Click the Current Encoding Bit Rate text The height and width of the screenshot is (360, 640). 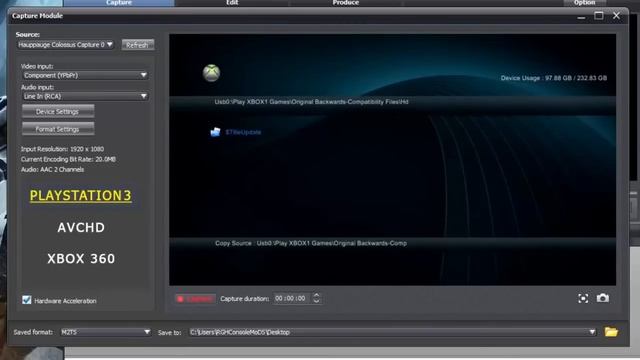click(x=68, y=159)
